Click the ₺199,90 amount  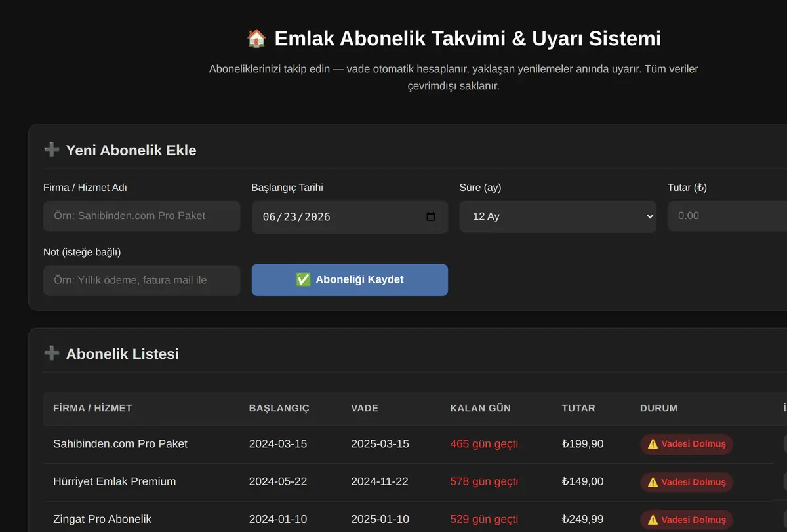point(583,444)
